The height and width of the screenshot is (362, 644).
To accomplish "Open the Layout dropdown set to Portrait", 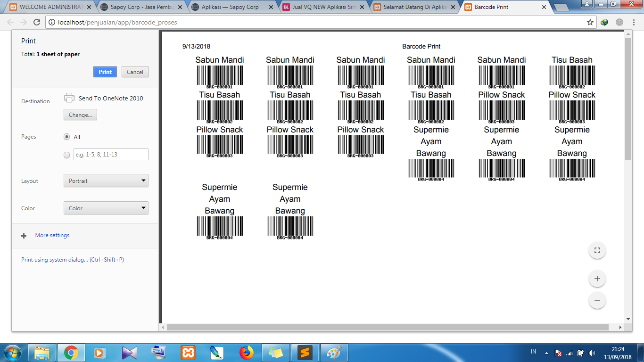I will (106, 181).
